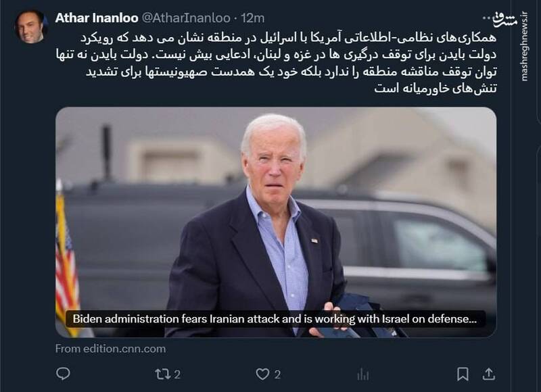Share the tweet with upload arrow icon
Viewport: 541px width, 392px height.
[x=488, y=374]
